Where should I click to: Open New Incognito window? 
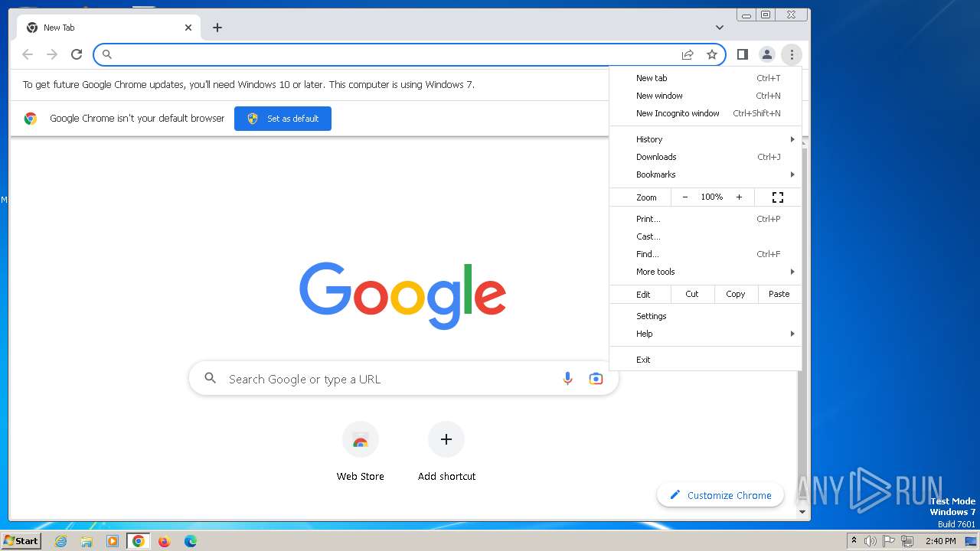(x=706, y=113)
